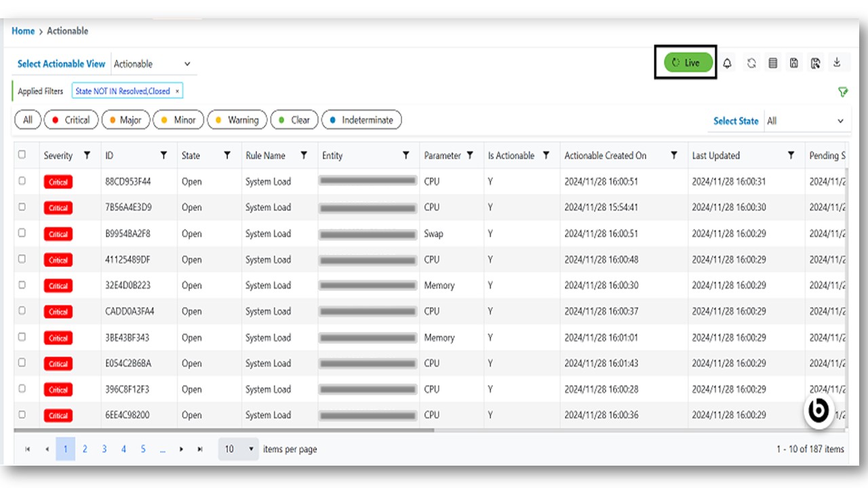The height and width of the screenshot is (488, 868).
Task: Open the State column filter icon
Action: (x=227, y=155)
